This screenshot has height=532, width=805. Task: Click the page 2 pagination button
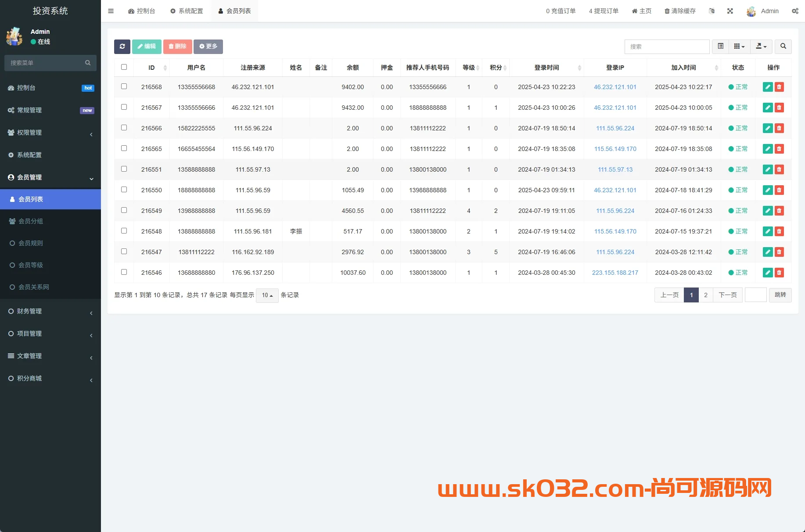[706, 295]
